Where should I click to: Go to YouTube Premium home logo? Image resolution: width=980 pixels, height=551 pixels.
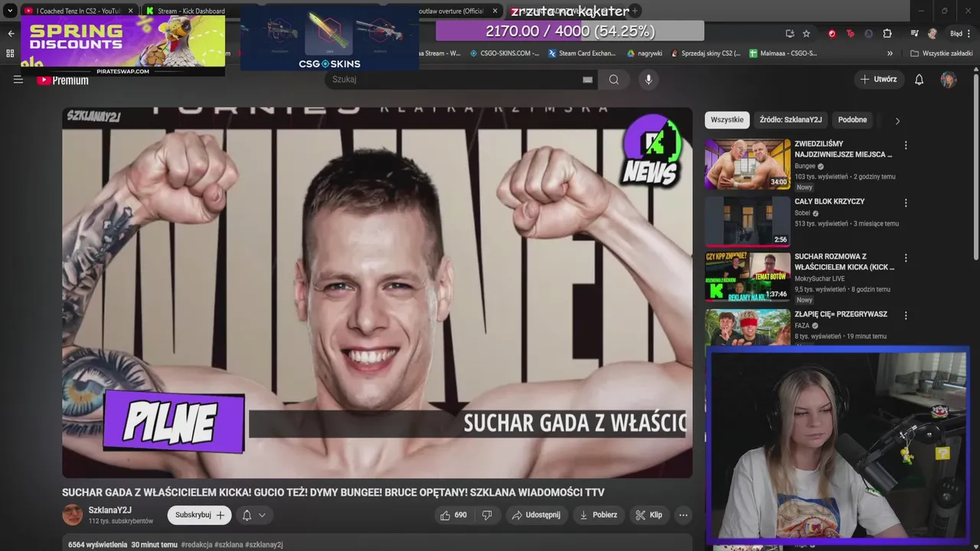coord(63,80)
